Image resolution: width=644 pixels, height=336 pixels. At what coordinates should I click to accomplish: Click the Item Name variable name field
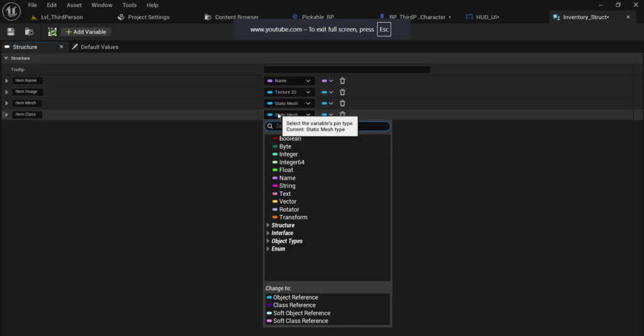pyautogui.click(x=27, y=80)
